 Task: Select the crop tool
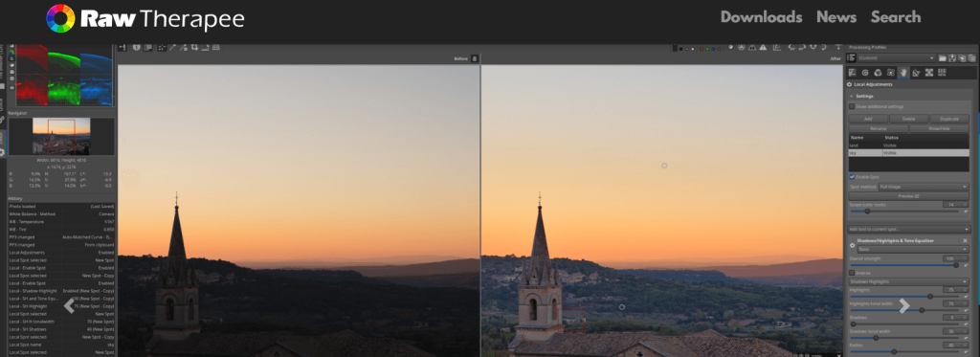[194, 47]
